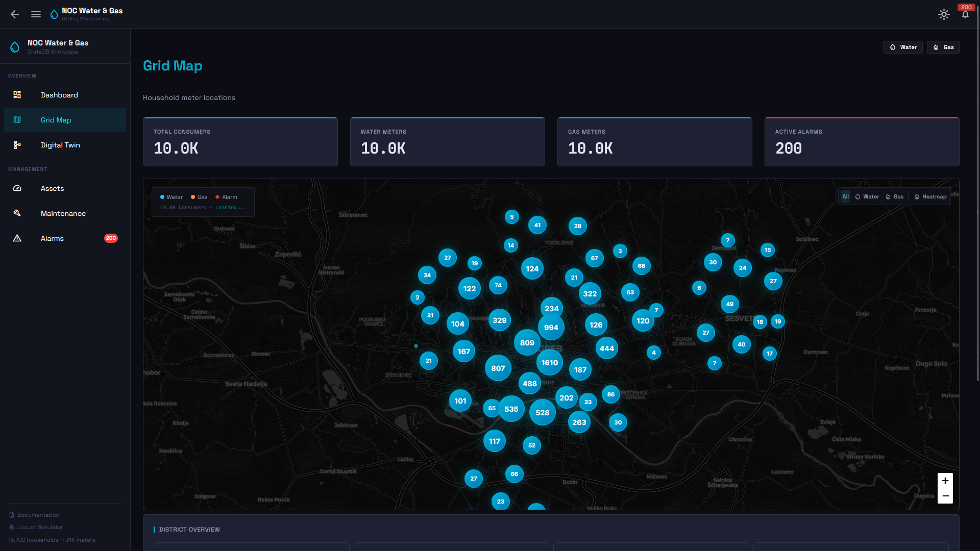Viewport: 980px width, 551px height.
Task: Click the 807 cluster marker
Action: coord(498,368)
